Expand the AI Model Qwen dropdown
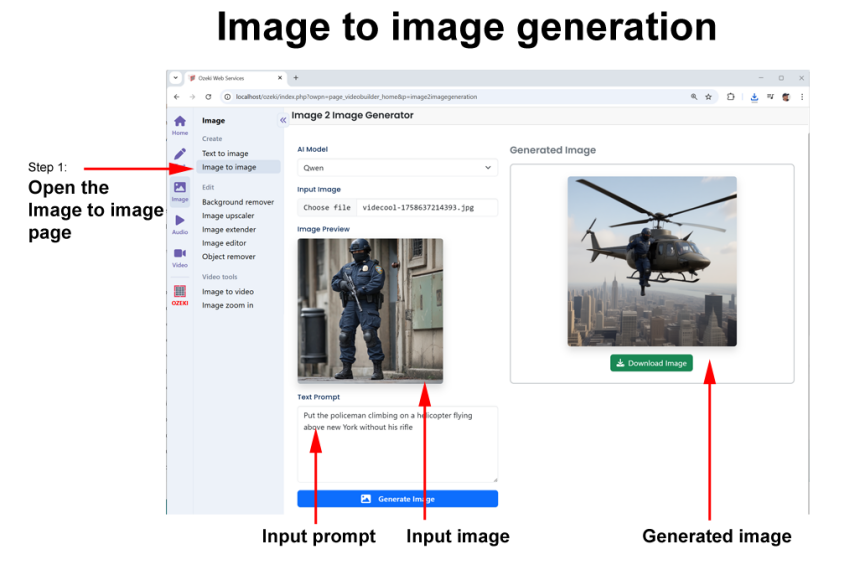The height and width of the screenshot is (567, 859). coord(397,168)
